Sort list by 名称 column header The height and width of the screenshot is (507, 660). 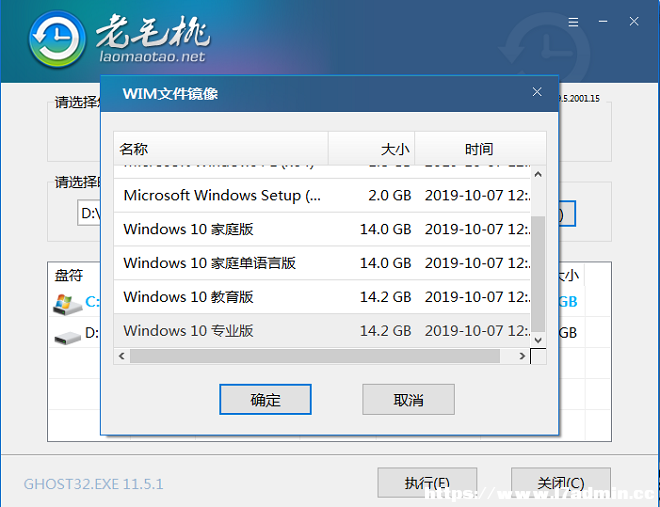(221, 149)
